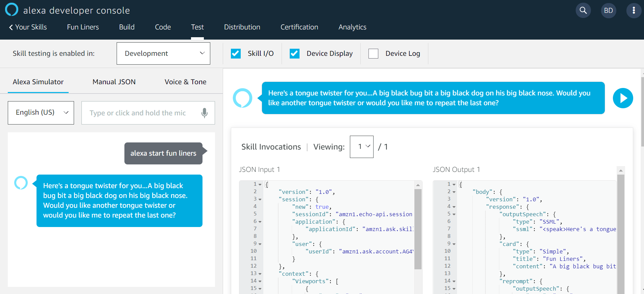This screenshot has height=294, width=644.
Task: Collapse the "card" fold arrow in JSON Output
Action: click(454, 244)
